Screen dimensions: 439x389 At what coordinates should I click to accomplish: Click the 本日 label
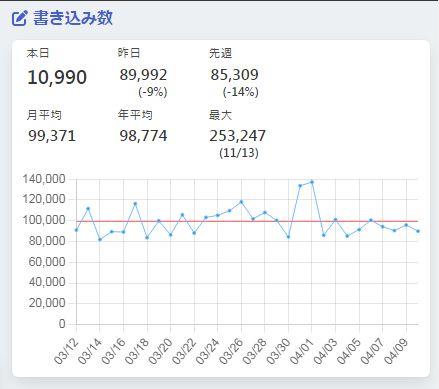pyautogui.click(x=38, y=53)
